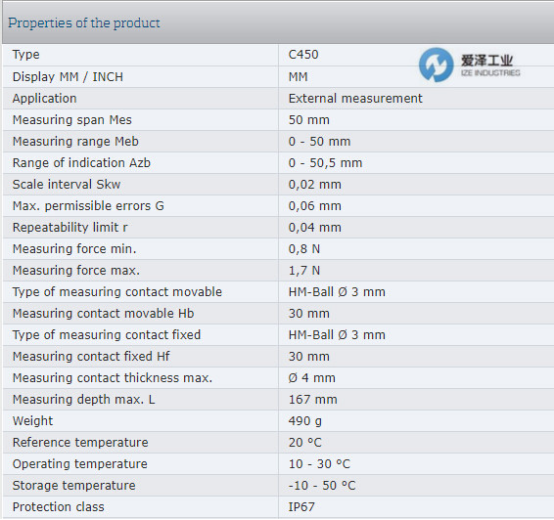Select the Operating temperature value 10 - 30 °C
Viewport: 554px width, 520px height.
coord(319,464)
